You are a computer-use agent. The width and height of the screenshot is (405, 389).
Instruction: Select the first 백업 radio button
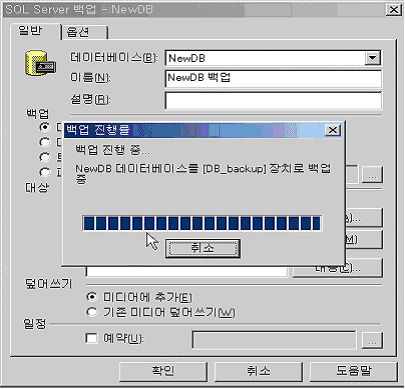point(44,127)
